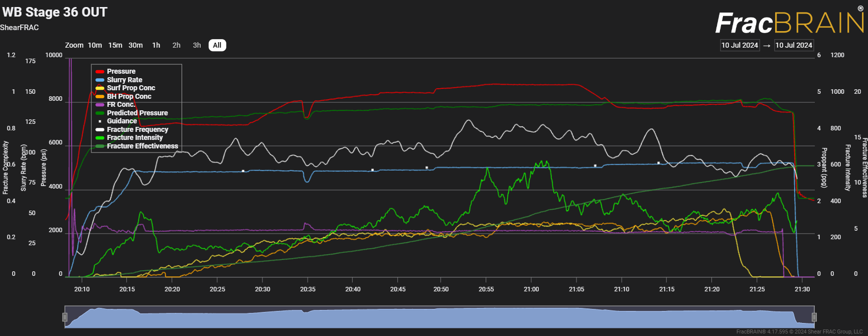Select the All zoom button

click(217, 45)
